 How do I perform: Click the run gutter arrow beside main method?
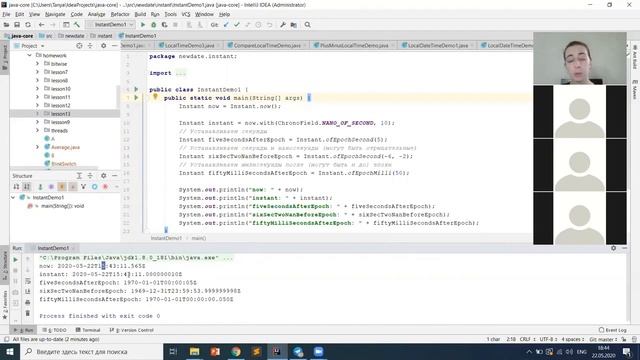click(x=136, y=98)
